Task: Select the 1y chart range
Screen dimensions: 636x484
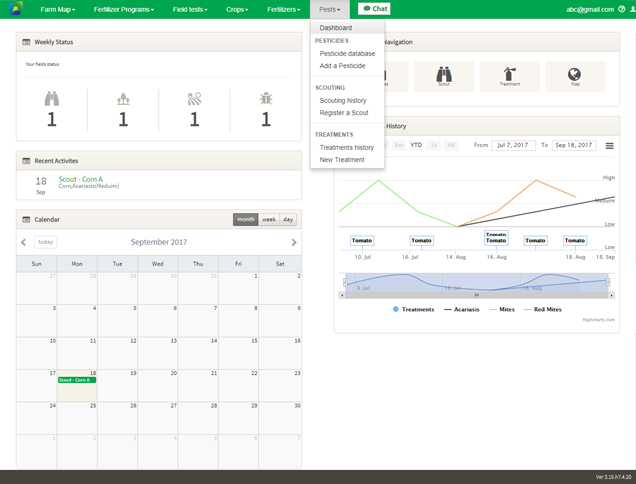Action: pyautogui.click(x=434, y=145)
